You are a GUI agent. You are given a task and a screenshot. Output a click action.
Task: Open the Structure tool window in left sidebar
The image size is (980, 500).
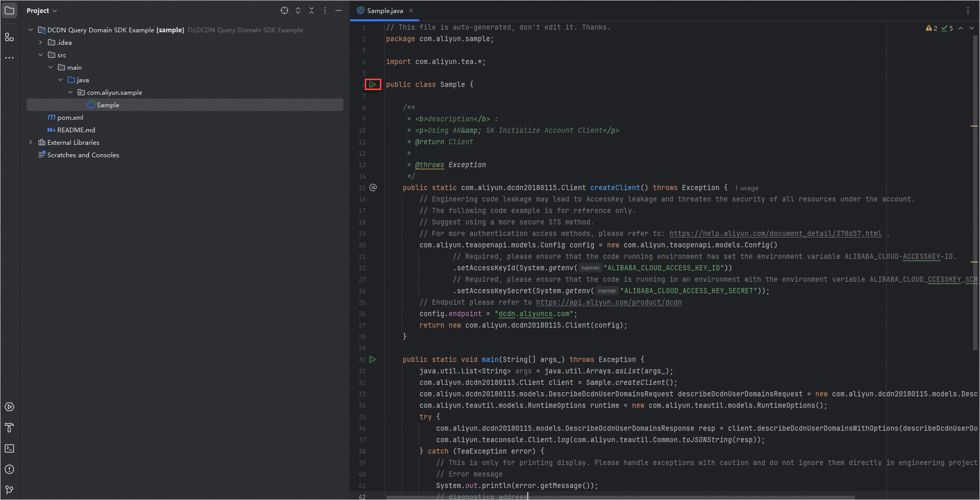tap(9, 37)
